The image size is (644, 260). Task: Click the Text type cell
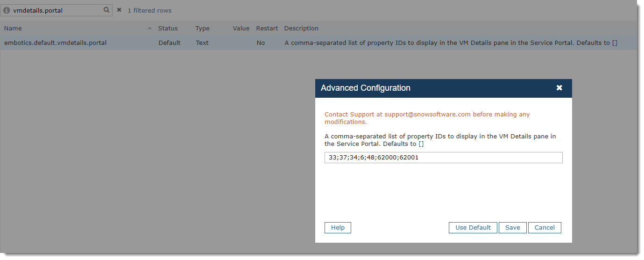(202, 43)
